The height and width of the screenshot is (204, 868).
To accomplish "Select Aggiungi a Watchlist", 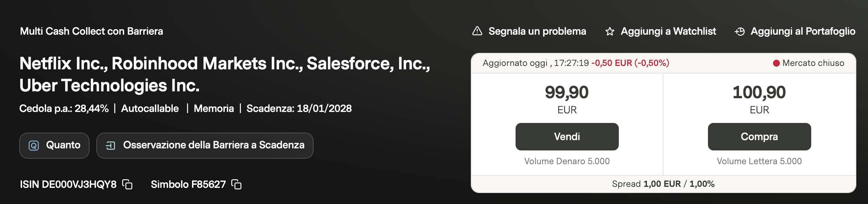I will 668,31.
